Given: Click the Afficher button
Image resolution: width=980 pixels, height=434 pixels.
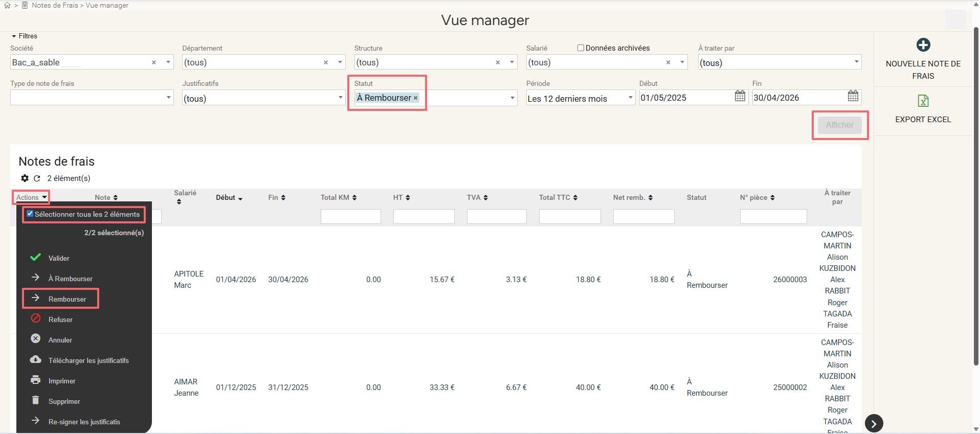Looking at the screenshot, I should click(x=839, y=125).
